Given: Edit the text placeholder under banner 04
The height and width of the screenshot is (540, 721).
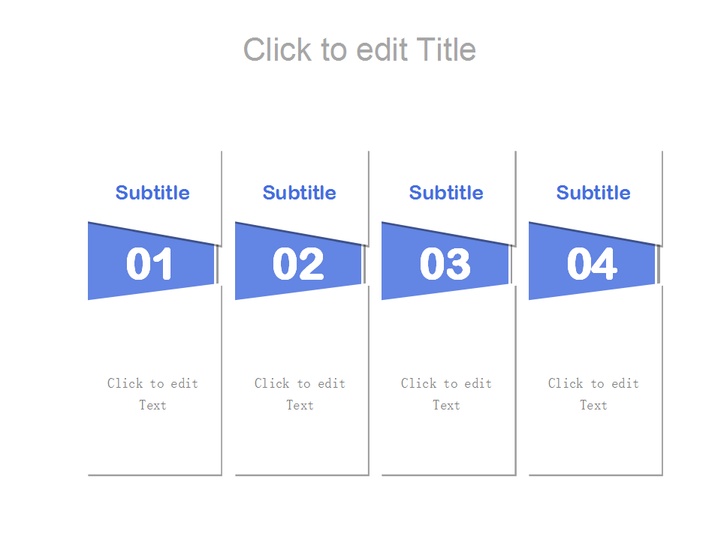Looking at the screenshot, I should tap(594, 394).
